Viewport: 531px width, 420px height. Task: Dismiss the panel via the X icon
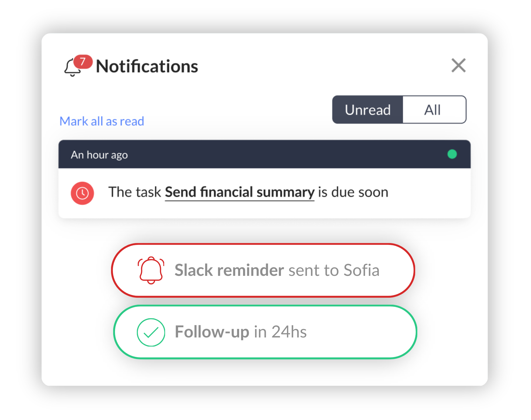[458, 66]
